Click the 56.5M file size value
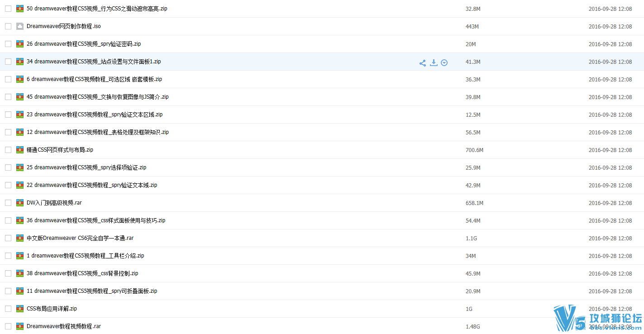This screenshot has width=644, height=334. pos(473,133)
